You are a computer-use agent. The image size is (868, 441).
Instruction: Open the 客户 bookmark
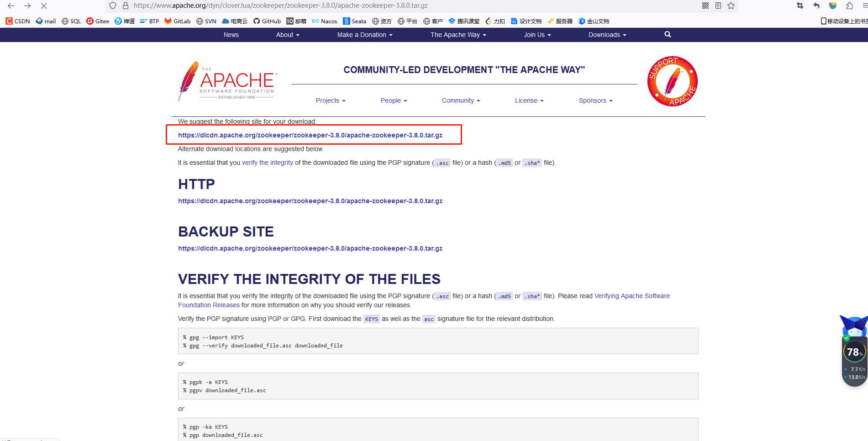tap(433, 21)
